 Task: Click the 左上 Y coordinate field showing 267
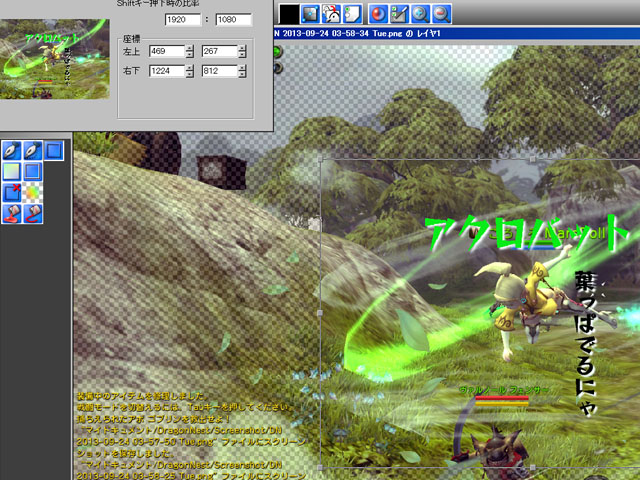[x=220, y=51]
